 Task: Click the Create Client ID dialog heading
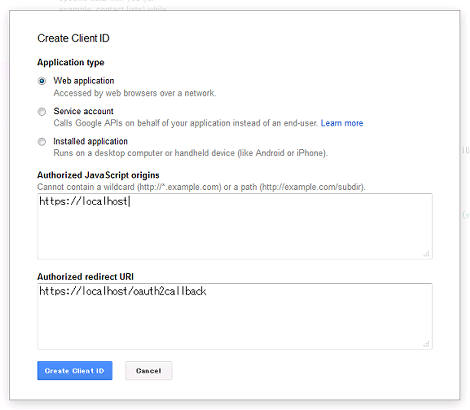pos(73,38)
